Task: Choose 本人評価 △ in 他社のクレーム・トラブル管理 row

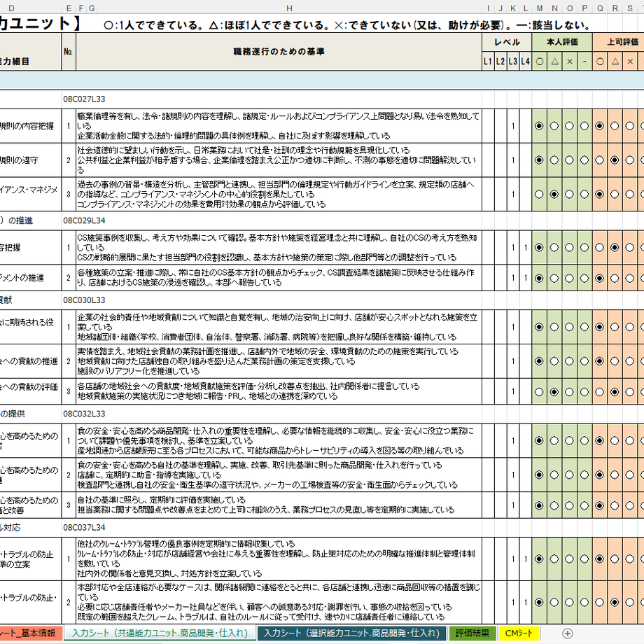Action: click(x=554, y=559)
